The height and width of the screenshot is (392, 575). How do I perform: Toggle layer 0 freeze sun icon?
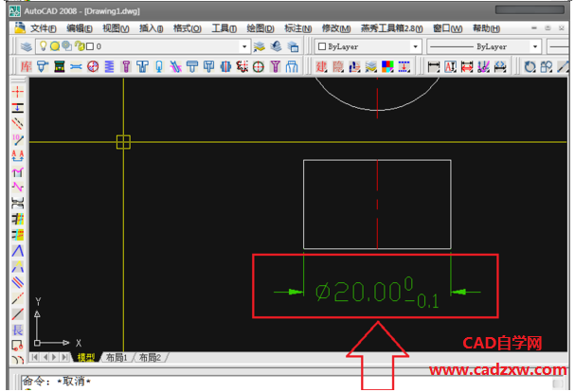point(55,46)
